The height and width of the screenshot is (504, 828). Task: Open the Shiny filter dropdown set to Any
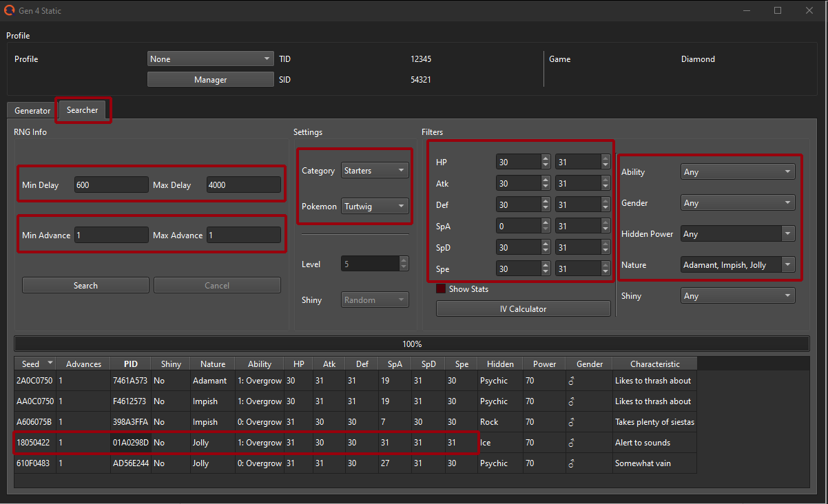click(x=738, y=296)
